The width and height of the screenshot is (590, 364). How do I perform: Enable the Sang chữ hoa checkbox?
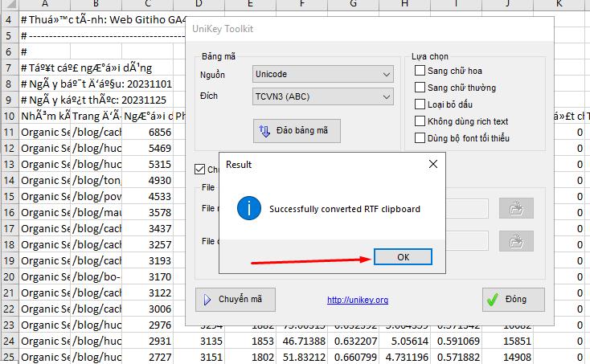click(x=420, y=71)
